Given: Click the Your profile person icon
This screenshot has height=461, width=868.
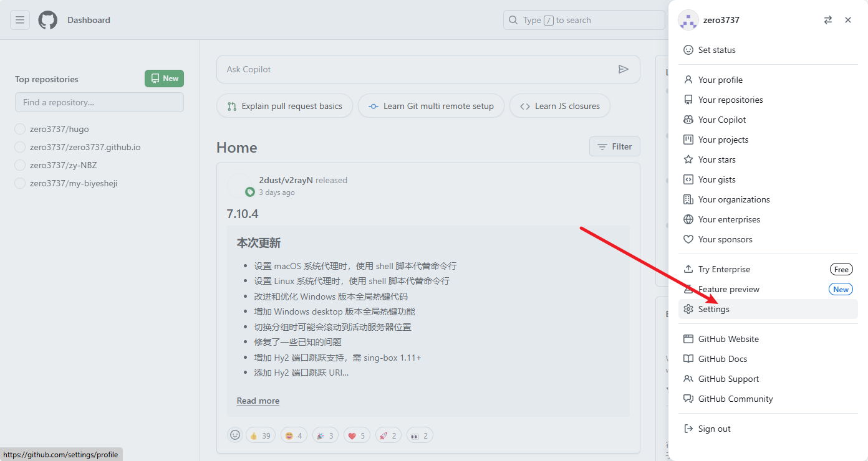Looking at the screenshot, I should tap(688, 80).
